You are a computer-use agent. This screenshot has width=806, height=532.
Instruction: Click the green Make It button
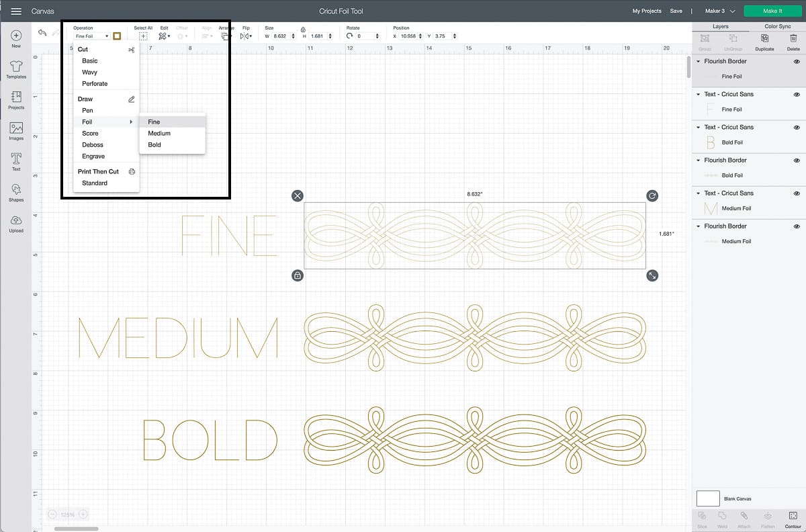point(772,11)
